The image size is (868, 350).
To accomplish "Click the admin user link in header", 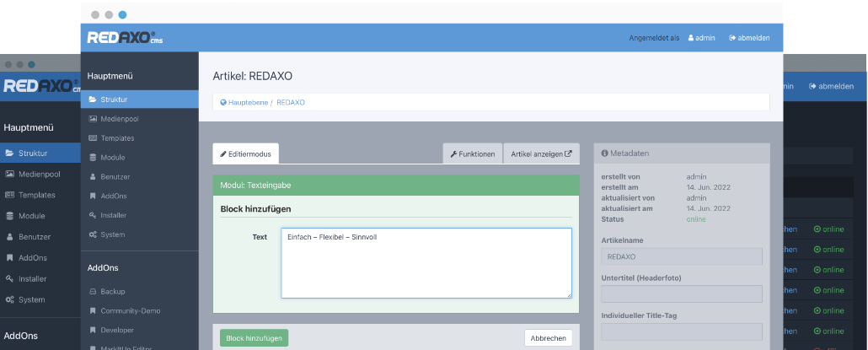I will tap(701, 38).
